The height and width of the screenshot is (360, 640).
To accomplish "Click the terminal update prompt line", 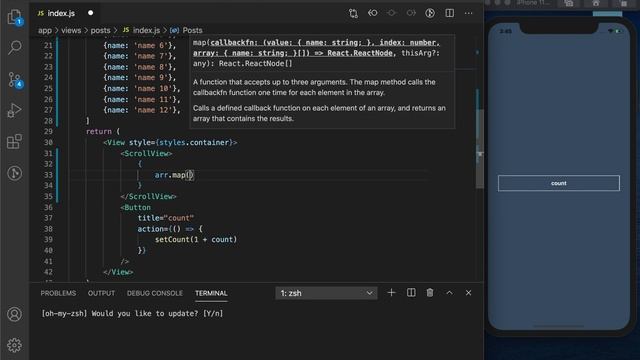I will tap(132, 313).
